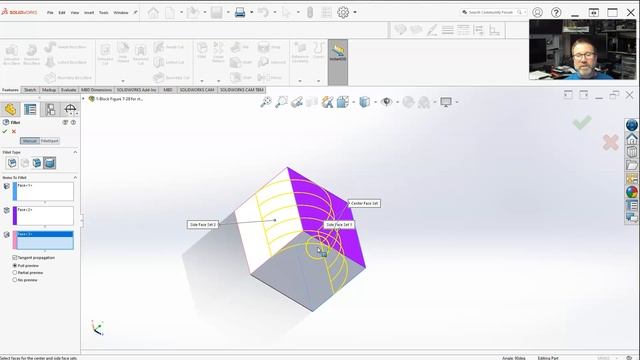Screen dimensions: 640x360
Task: Select the Full preview radio button
Action: (x=15, y=265)
